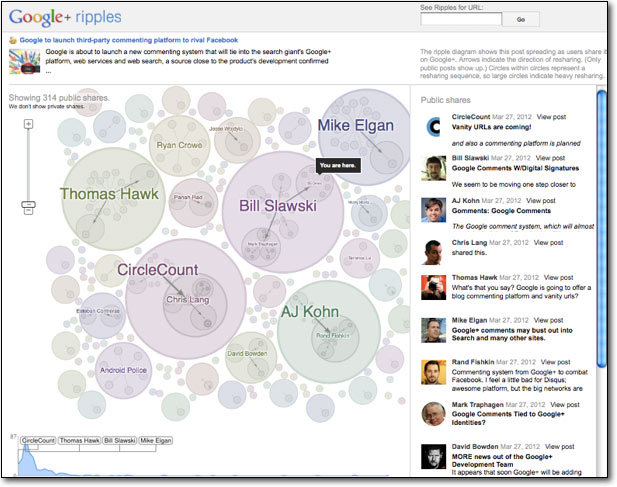Select the Thomas Hawk ripple circle label
The height and width of the screenshot is (487, 617).
coord(109,194)
